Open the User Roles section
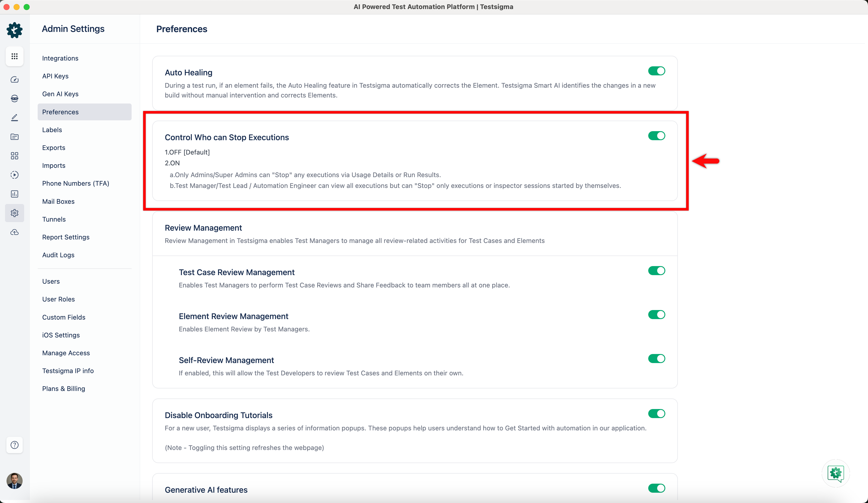 click(x=58, y=299)
